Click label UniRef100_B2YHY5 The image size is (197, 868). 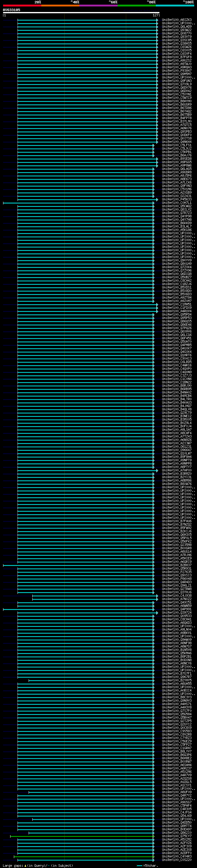[176, 680]
